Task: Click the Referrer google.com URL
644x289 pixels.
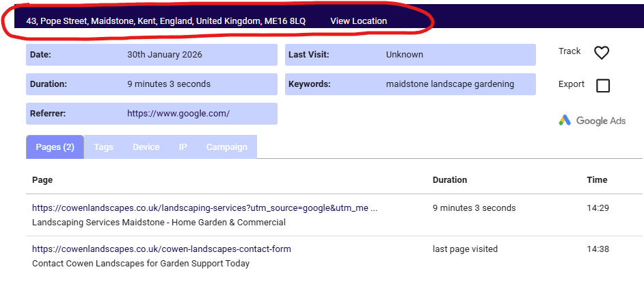Action: coord(178,114)
